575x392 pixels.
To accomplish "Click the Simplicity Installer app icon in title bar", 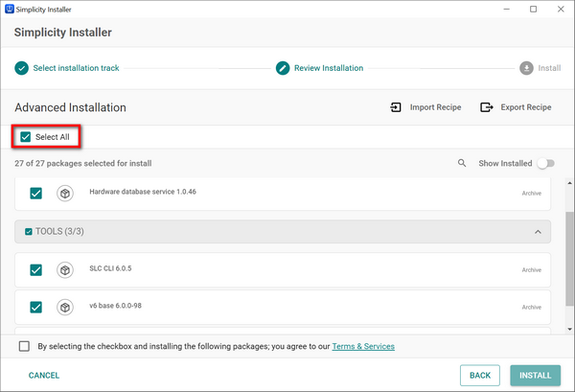I will click(10, 10).
